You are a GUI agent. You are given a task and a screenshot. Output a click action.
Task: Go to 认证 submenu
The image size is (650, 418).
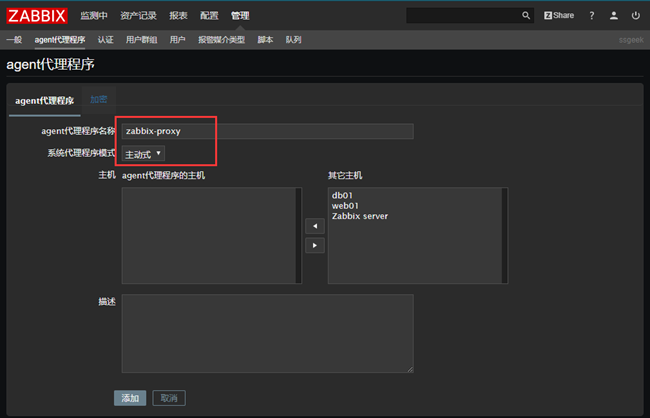click(x=105, y=40)
